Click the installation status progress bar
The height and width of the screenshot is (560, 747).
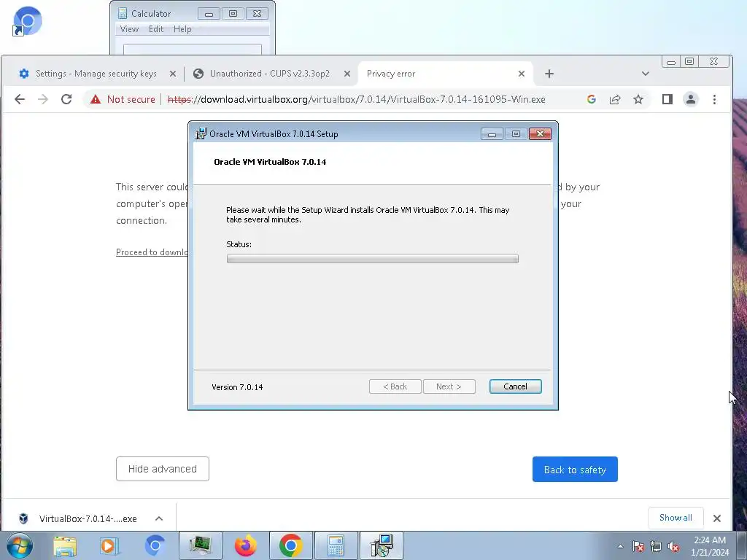point(373,259)
